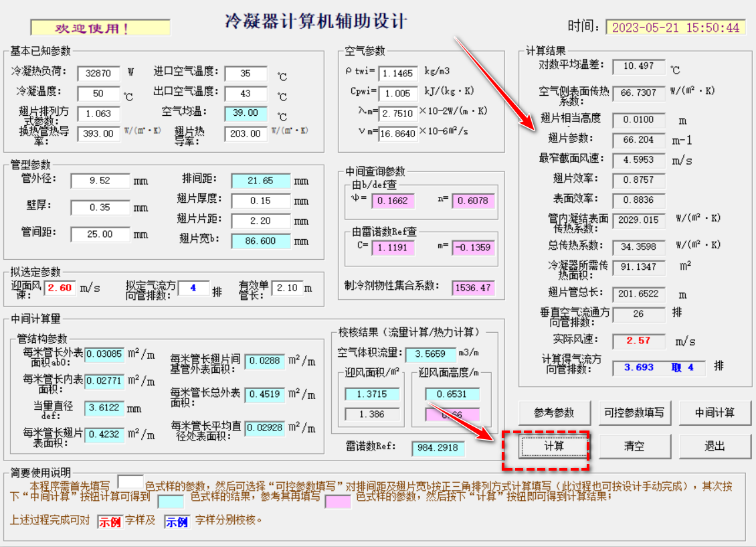Viewport: 756px width, 547px height.
Task: Open 参考参数 reference parameters
Action: [x=554, y=412]
